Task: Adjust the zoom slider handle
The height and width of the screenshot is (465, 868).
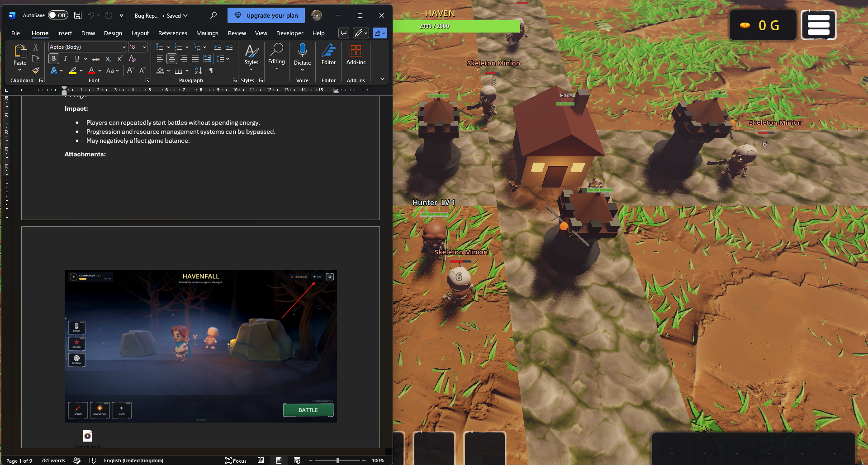Action: [337, 460]
